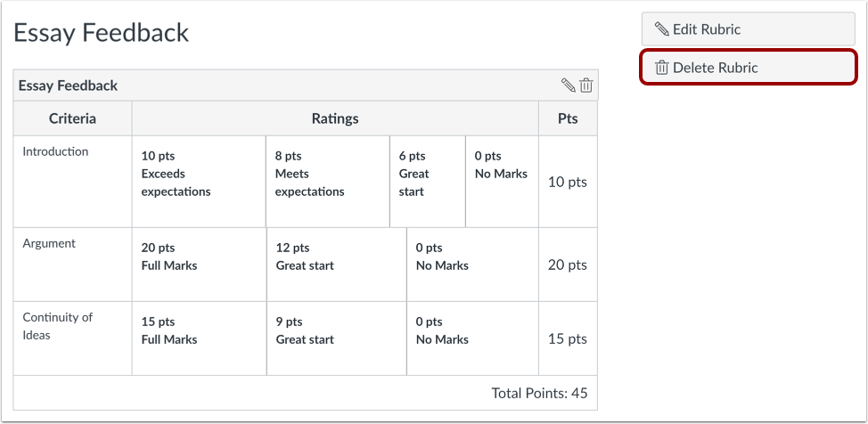This screenshot has height=424, width=868.
Task: Click the Essay Feedback page heading
Action: [x=101, y=33]
